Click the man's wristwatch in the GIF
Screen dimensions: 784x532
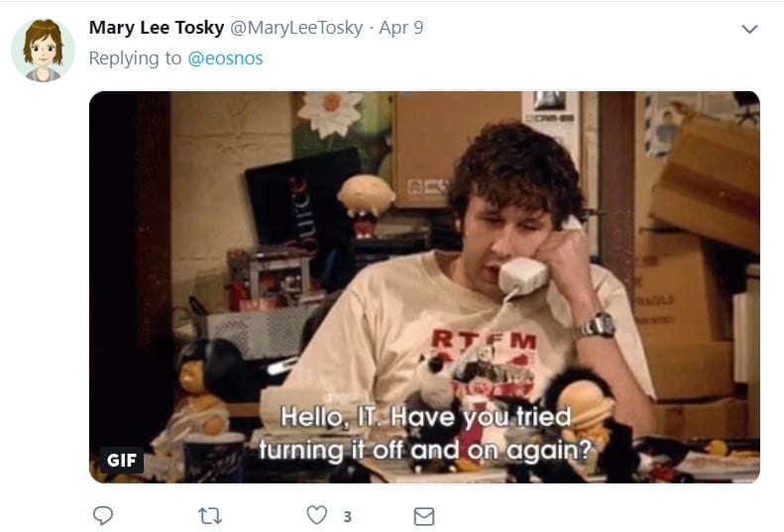pyautogui.click(x=596, y=326)
